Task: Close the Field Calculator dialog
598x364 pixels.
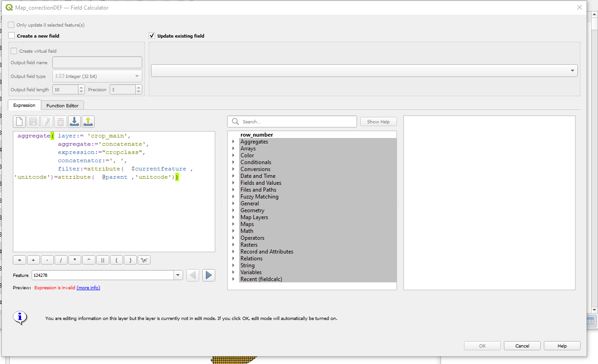Action: point(580,7)
